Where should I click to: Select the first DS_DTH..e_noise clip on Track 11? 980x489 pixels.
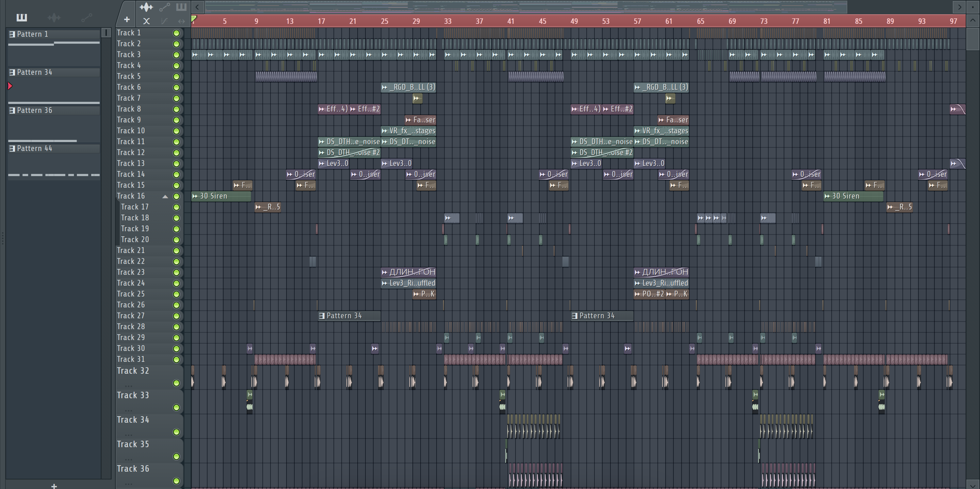point(349,142)
